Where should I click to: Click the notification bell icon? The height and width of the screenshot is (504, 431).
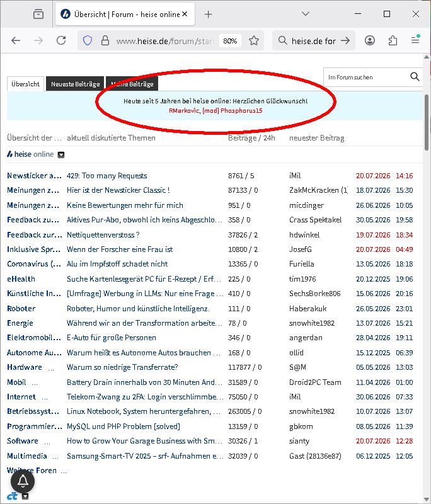[23, 481]
